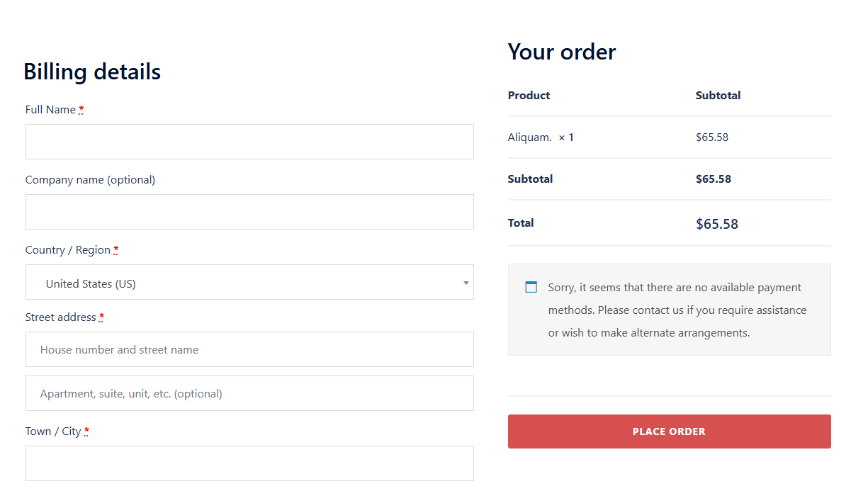Focus the Town / City input box
This screenshot has height=491, width=868.
point(249,463)
